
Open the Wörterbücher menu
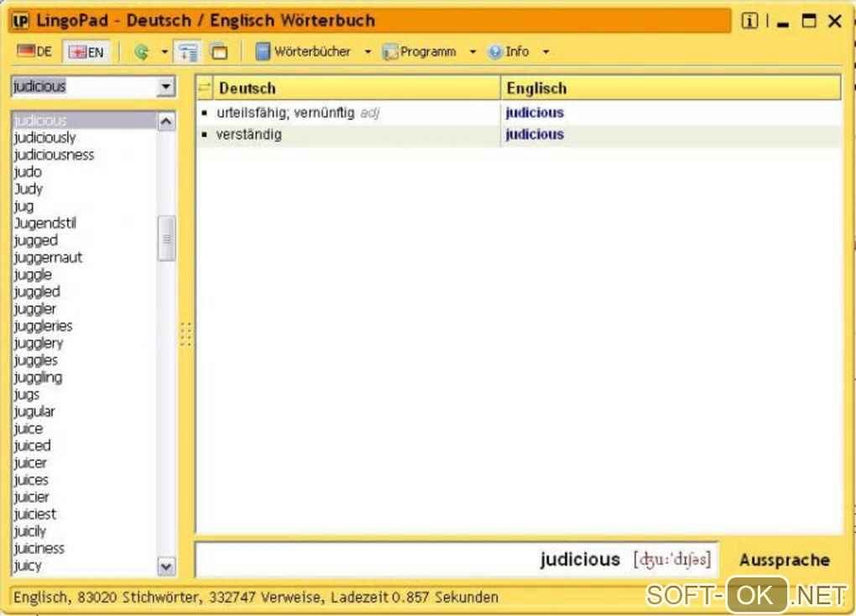[x=303, y=52]
